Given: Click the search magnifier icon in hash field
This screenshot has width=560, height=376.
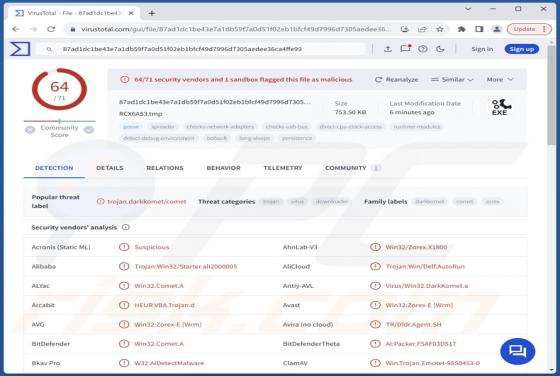Looking at the screenshot, I should click(49, 49).
